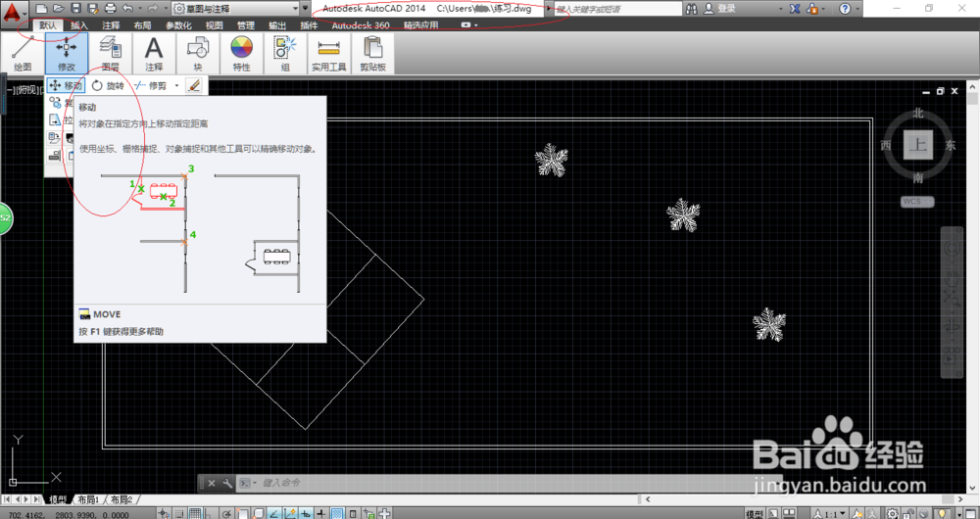Toggle Object Snap Tracking in status bar
Image resolution: width=980 pixels, height=519 pixels.
coord(274,513)
